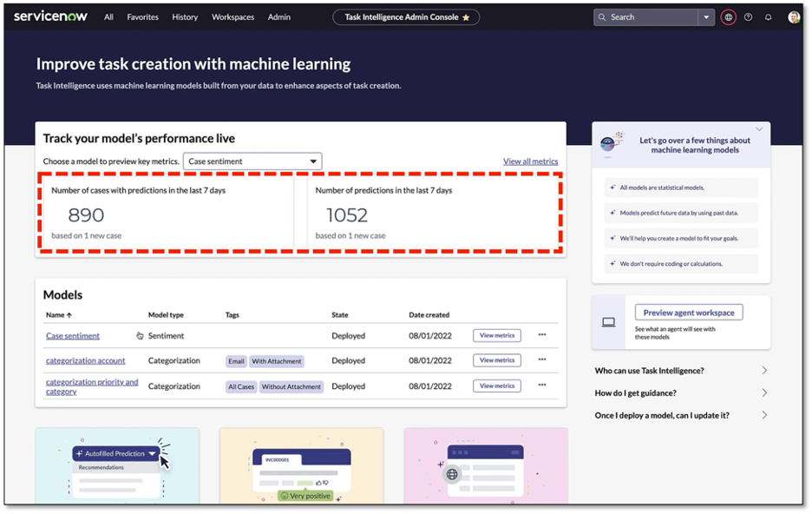The width and height of the screenshot is (812, 514).
Task: Expand the search options dropdown arrow
Action: tap(706, 17)
